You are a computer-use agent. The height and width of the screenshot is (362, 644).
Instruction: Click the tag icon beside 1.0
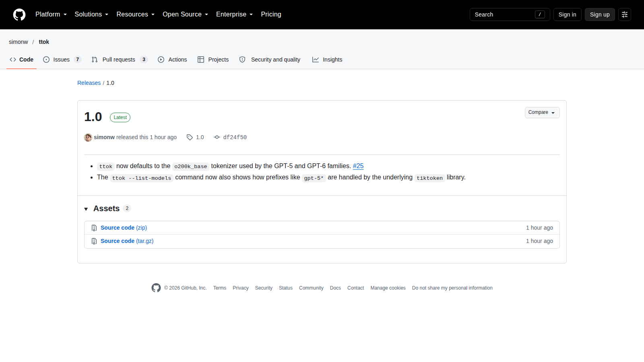pos(190,138)
